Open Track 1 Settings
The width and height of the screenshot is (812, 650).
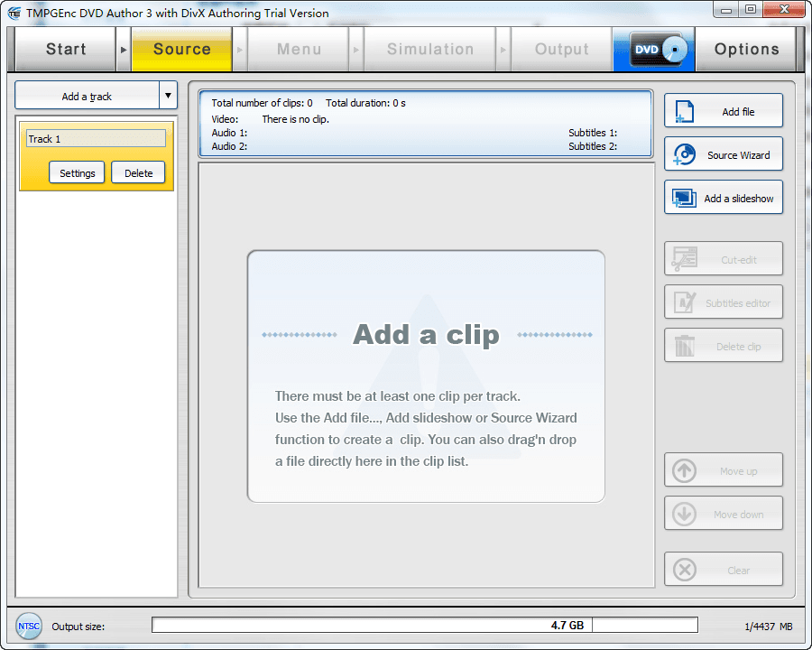pos(77,172)
